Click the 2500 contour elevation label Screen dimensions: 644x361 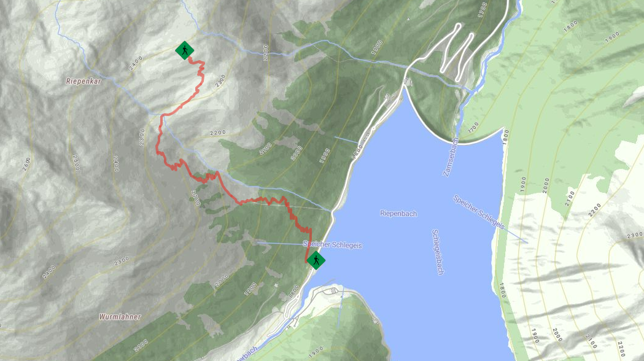[x=76, y=163]
